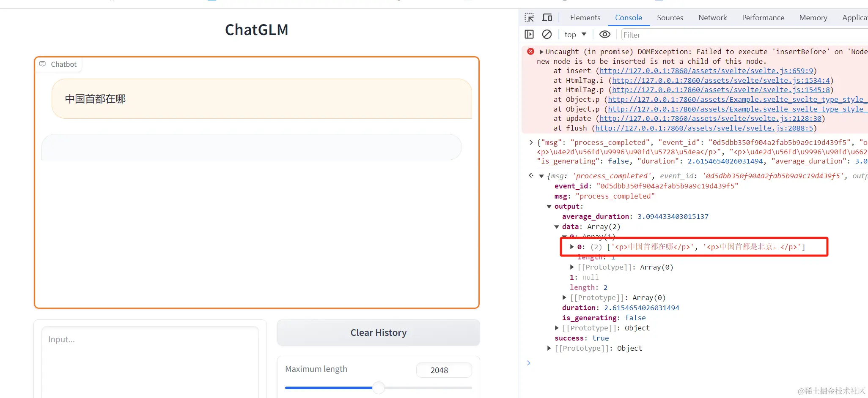Click the length: 2 property

click(588, 287)
